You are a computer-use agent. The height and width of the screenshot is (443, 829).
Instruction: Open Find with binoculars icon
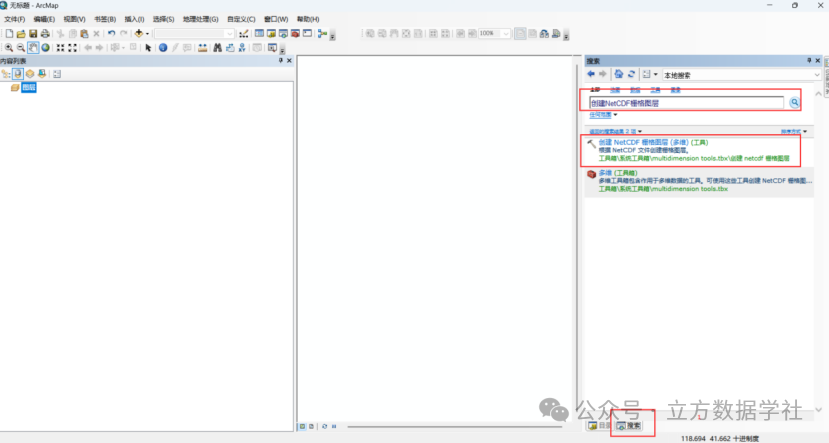217,48
